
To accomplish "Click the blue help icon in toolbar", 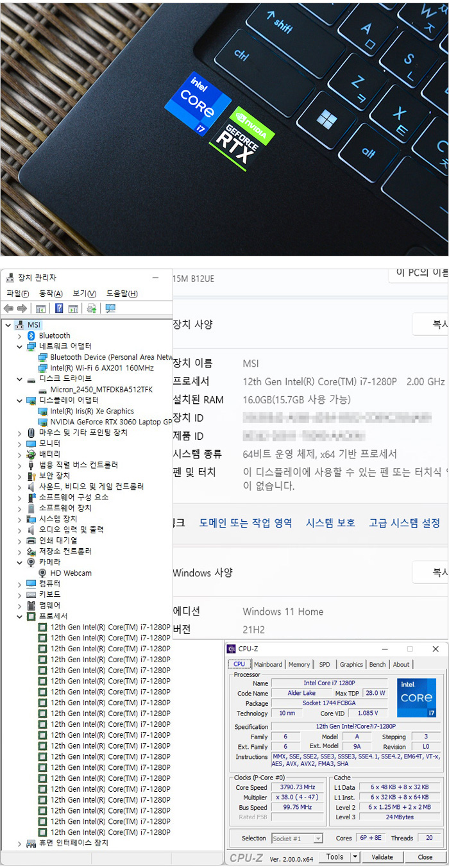I will (59, 308).
